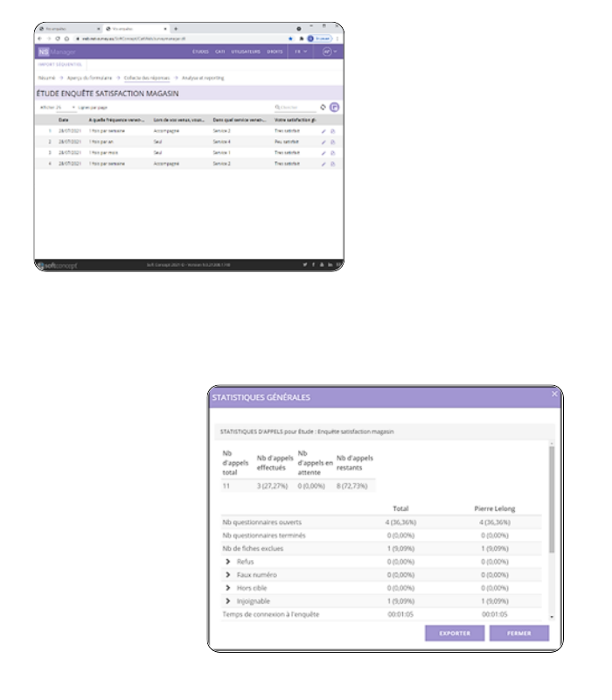Viewport: 612px width, 700px height.
Task: Go to Analyse et reporting step
Action: click(x=203, y=78)
